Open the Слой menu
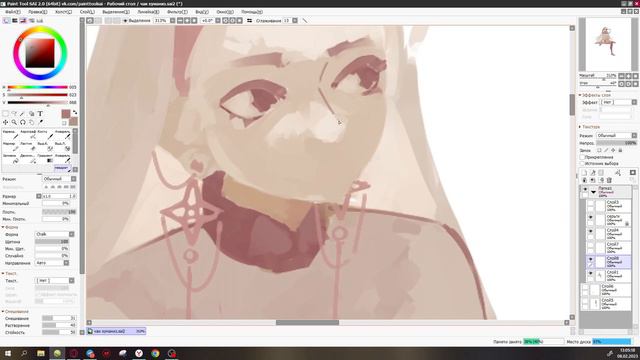The image size is (640, 360). pos(87,12)
